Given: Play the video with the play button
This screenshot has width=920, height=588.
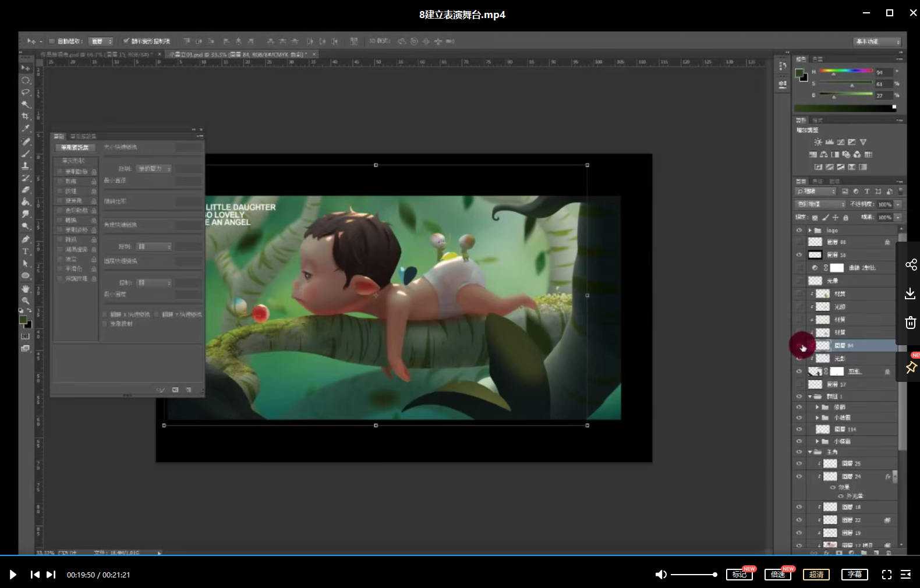Looking at the screenshot, I should (x=13, y=575).
